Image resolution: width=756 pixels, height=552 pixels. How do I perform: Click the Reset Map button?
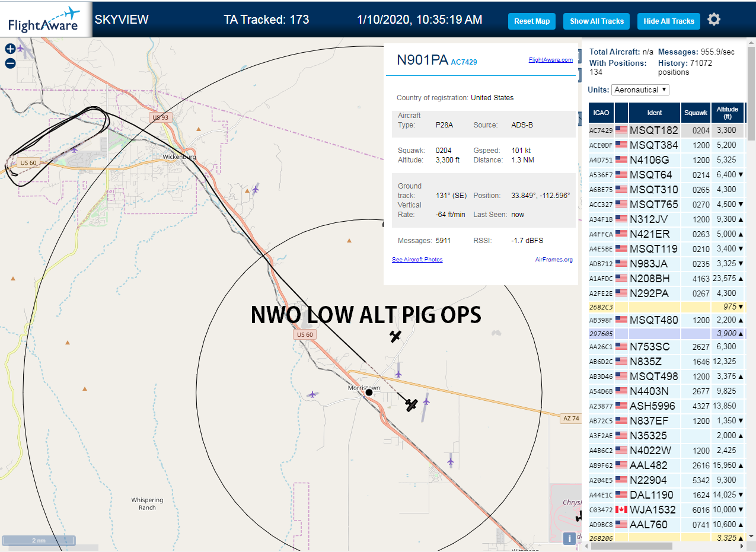click(x=532, y=21)
